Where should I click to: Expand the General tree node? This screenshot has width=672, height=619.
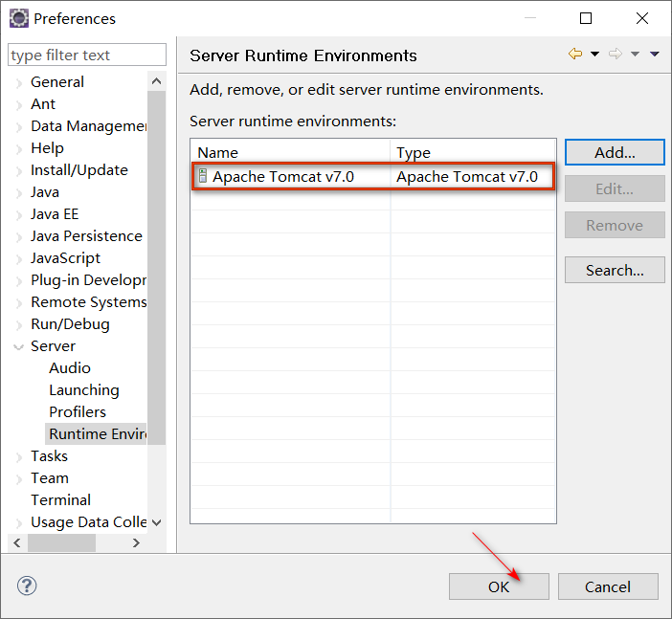pyautogui.click(x=18, y=82)
